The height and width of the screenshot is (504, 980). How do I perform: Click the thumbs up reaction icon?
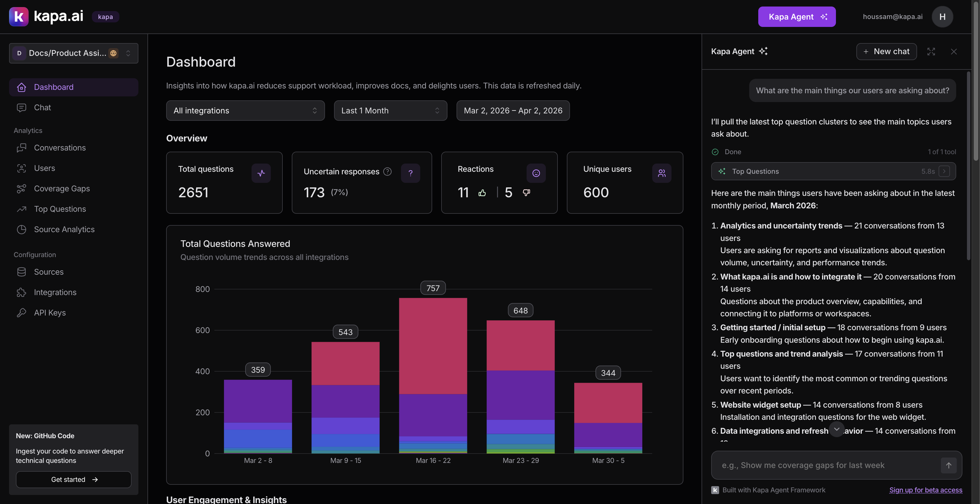[x=482, y=193]
